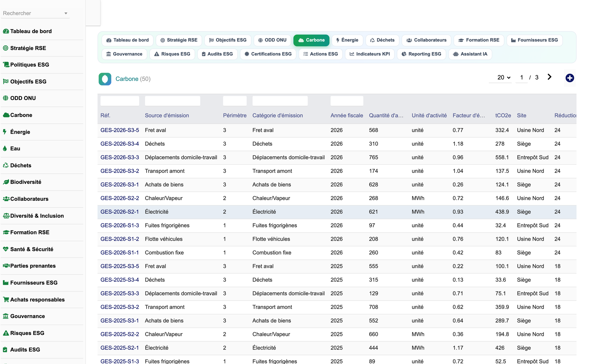
Task: Click the Stratégie RSE target icon in sidebar
Action: click(6, 48)
